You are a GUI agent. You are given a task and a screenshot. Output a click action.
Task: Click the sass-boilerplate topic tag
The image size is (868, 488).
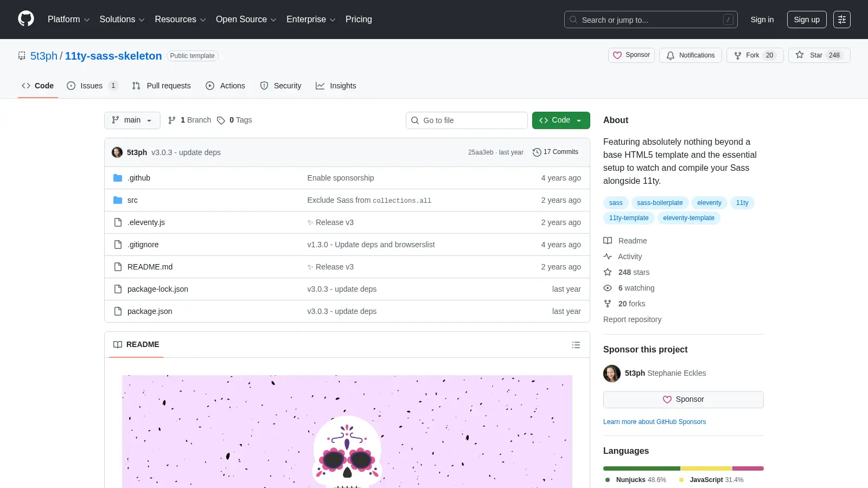[660, 203]
